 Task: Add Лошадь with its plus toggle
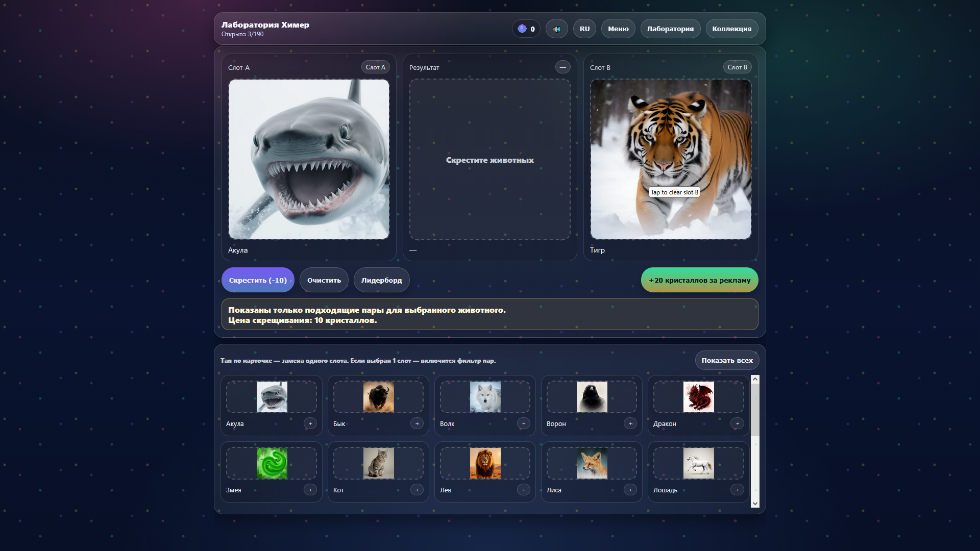(738, 490)
